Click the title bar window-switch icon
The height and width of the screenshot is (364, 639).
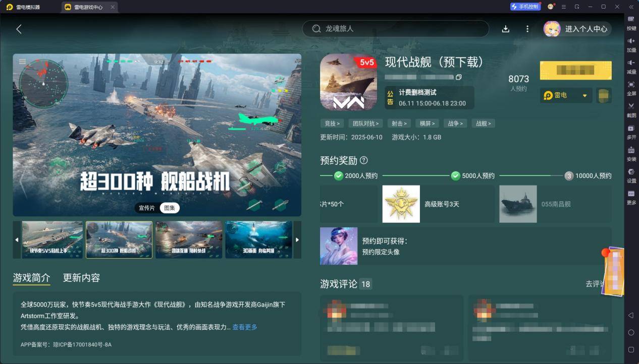coord(577,7)
